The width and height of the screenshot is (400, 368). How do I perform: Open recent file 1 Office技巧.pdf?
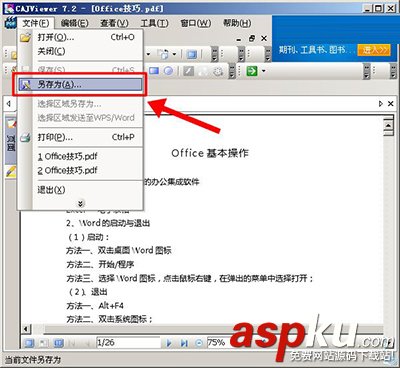coord(81,156)
